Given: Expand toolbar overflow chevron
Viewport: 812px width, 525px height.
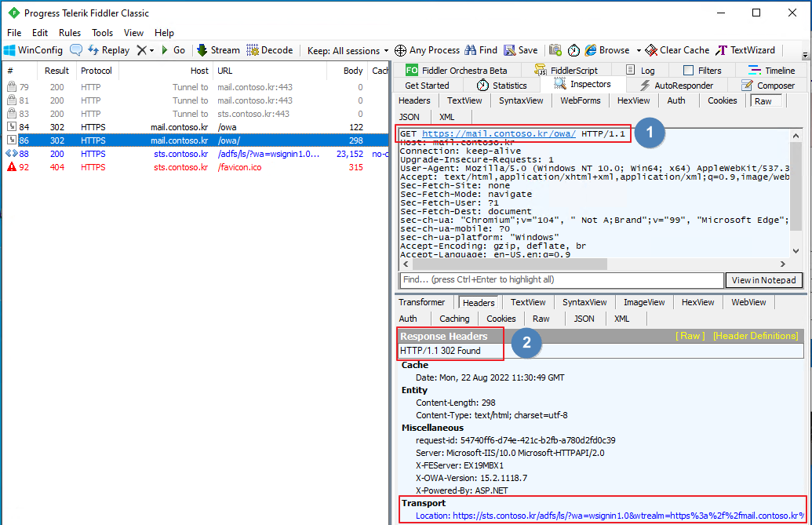Looking at the screenshot, I should tap(805, 55).
